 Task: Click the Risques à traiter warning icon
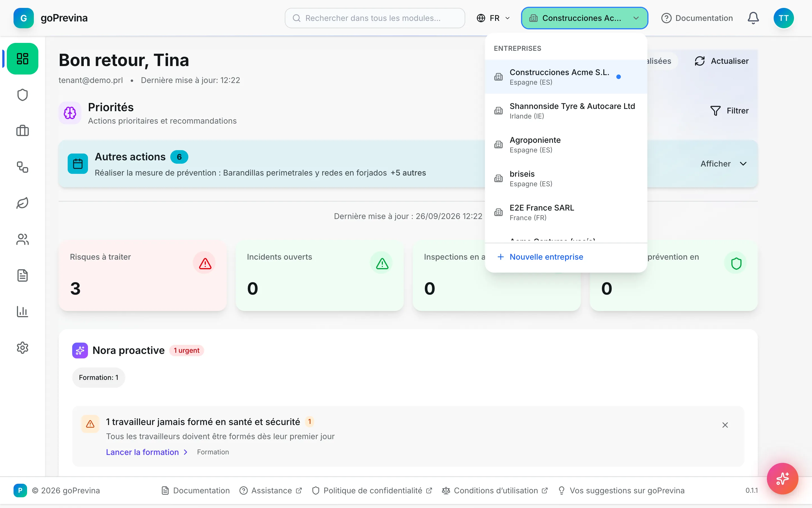(205, 263)
